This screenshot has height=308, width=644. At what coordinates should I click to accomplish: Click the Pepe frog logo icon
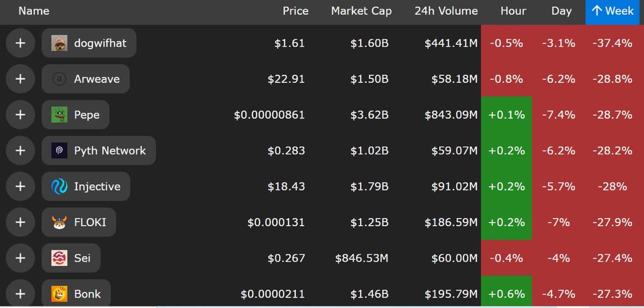pos(59,115)
